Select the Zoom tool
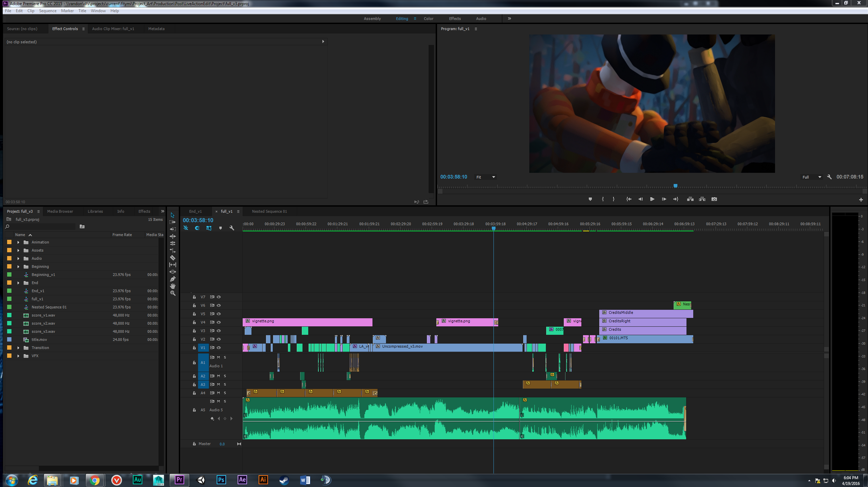The width and height of the screenshot is (868, 487). click(x=172, y=293)
